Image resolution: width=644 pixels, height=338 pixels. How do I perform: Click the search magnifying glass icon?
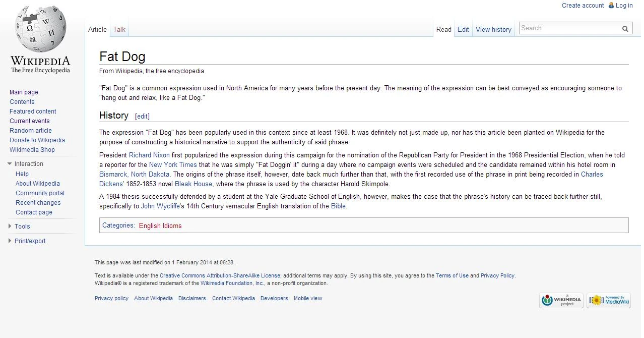[x=625, y=29]
